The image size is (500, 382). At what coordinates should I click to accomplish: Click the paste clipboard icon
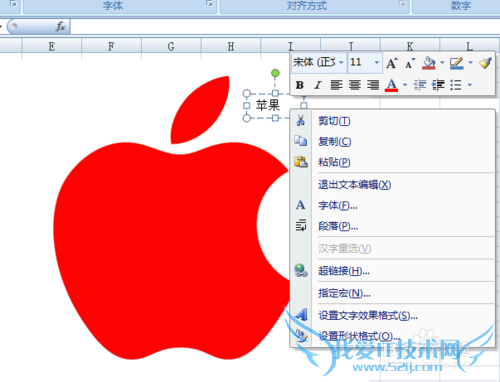click(x=301, y=162)
